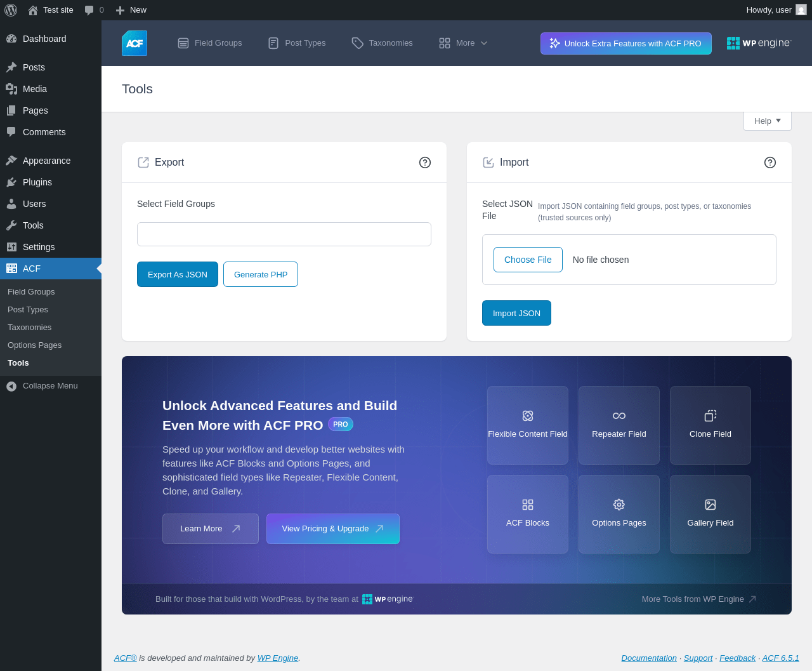Click the Plugins plug icon in sidebar

[x=11, y=182]
